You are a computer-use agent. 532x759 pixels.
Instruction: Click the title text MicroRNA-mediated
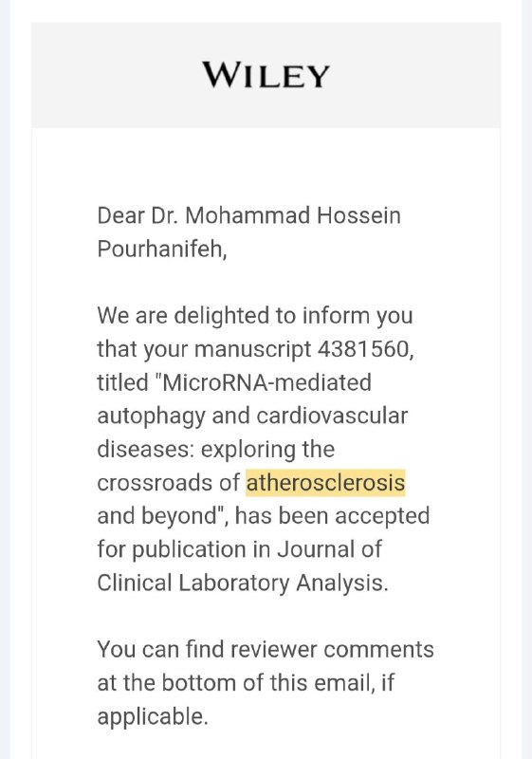267,382
